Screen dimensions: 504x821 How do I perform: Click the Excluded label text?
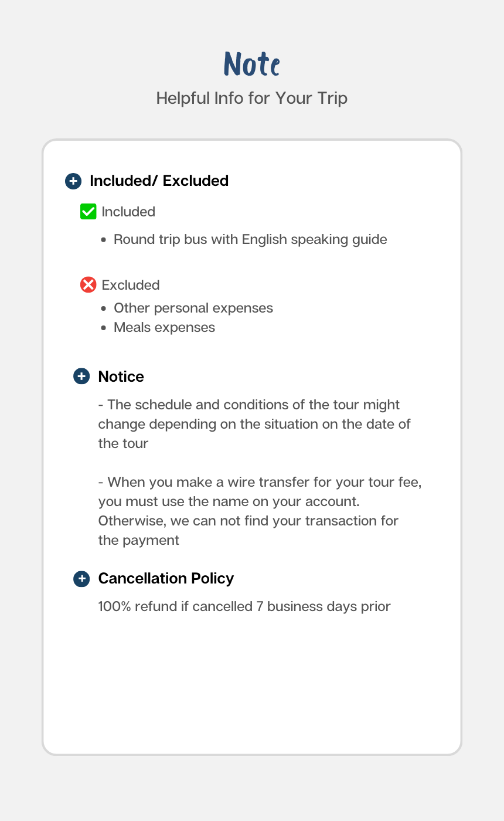coord(131,285)
